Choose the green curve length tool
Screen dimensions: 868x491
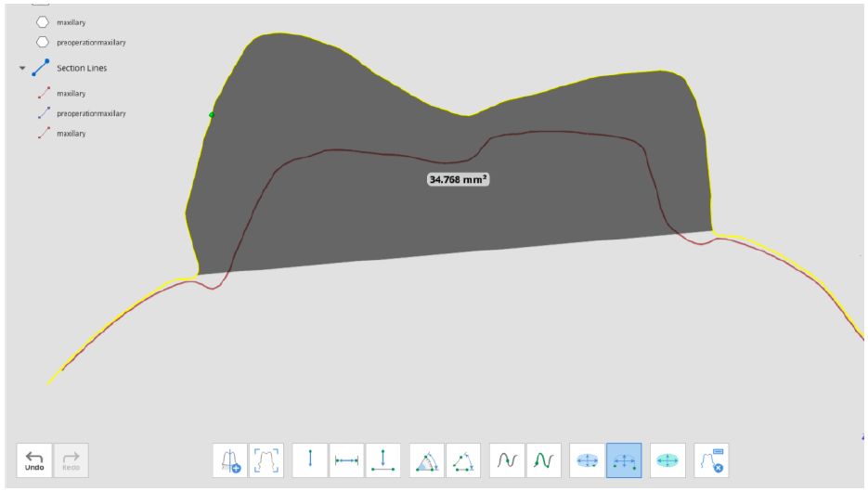[x=544, y=460]
